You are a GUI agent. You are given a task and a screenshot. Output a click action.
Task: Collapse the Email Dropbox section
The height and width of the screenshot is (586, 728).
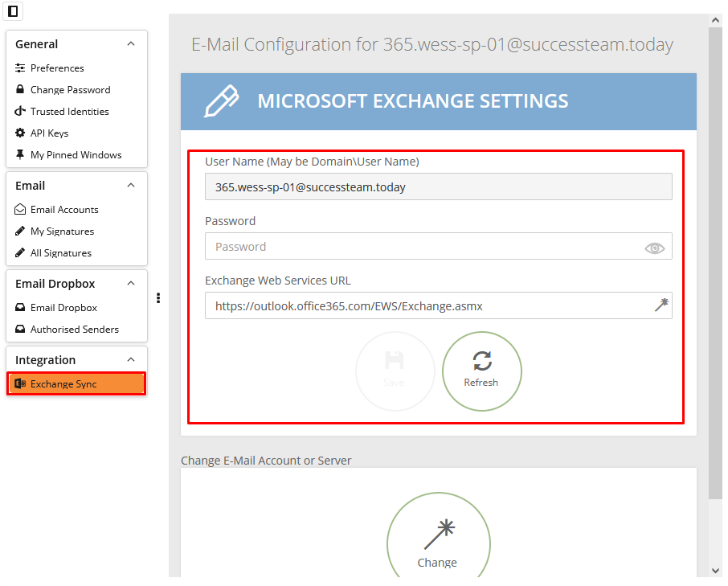[131, 284]
